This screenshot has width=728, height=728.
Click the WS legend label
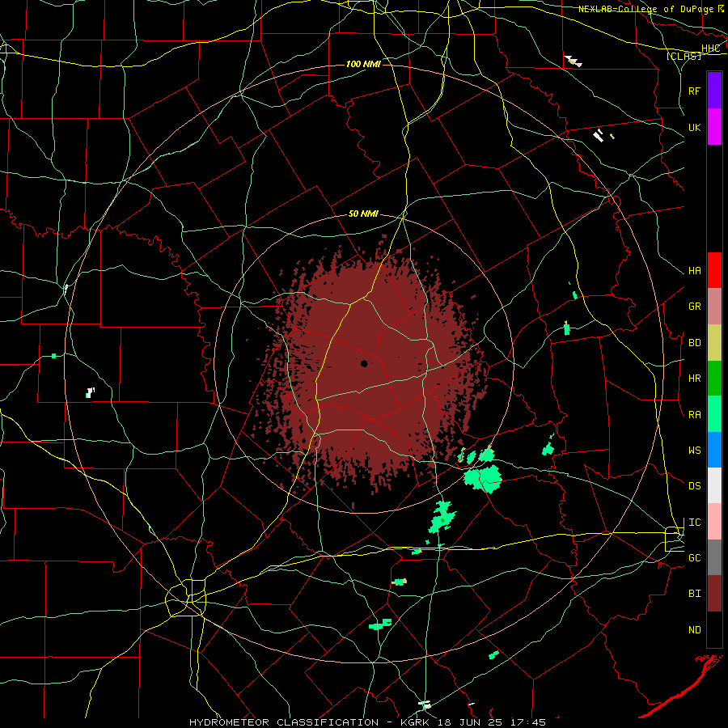click(694, 451)
